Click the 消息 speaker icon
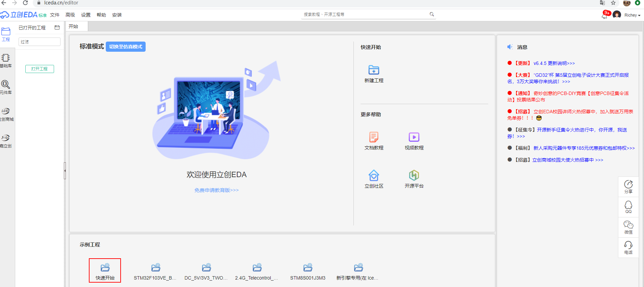 (x=510, y=47)
